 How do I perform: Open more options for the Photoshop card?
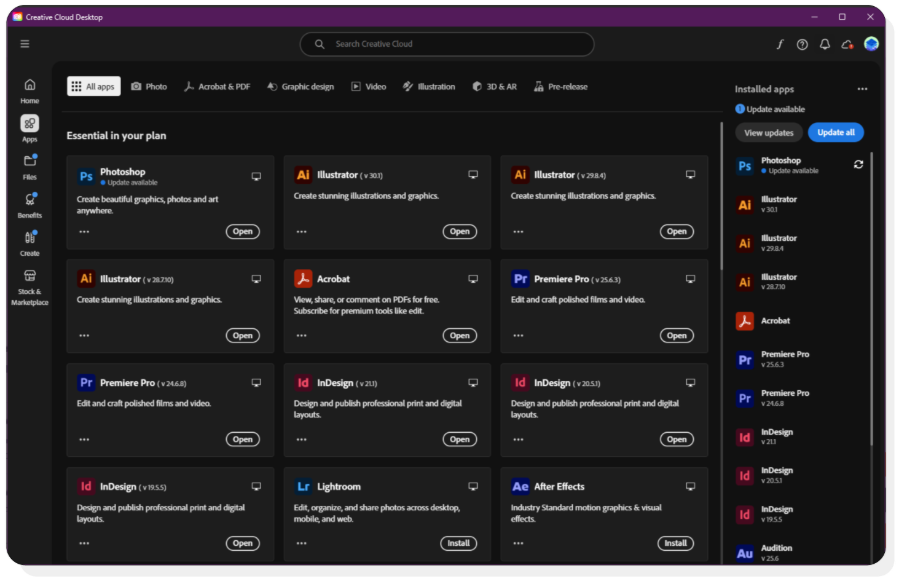coord(83,231)
